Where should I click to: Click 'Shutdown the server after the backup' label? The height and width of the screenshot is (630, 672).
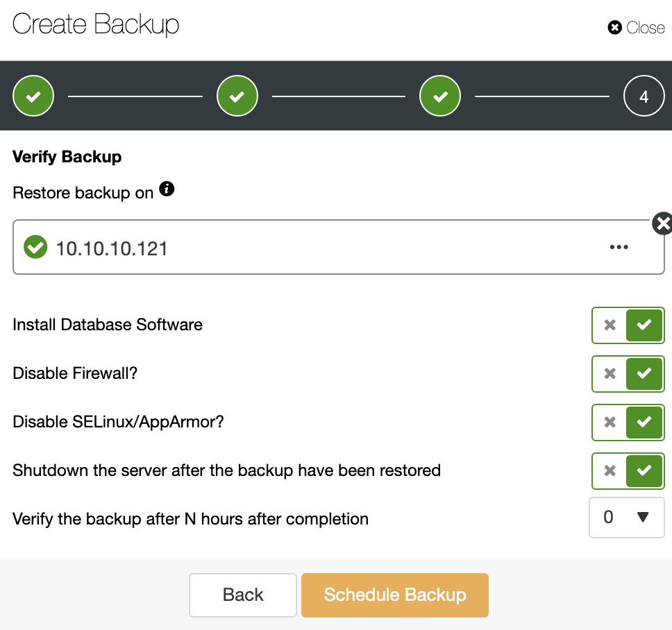[226, 470]
